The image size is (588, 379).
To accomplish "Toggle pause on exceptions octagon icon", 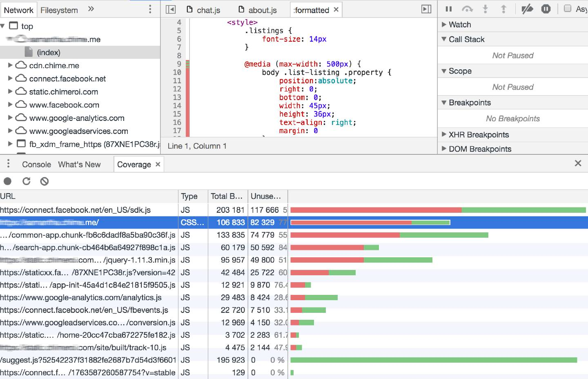I will (546, 9).
